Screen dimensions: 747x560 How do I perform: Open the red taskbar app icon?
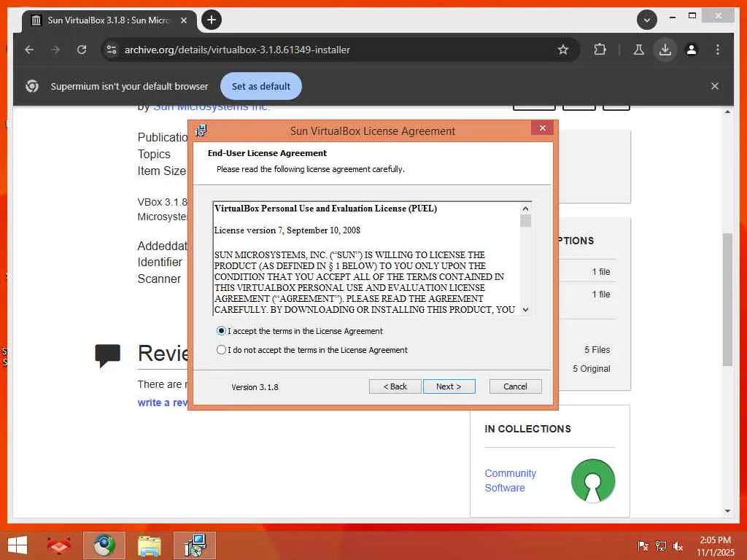pyautogui.click(x=58, y=545)
